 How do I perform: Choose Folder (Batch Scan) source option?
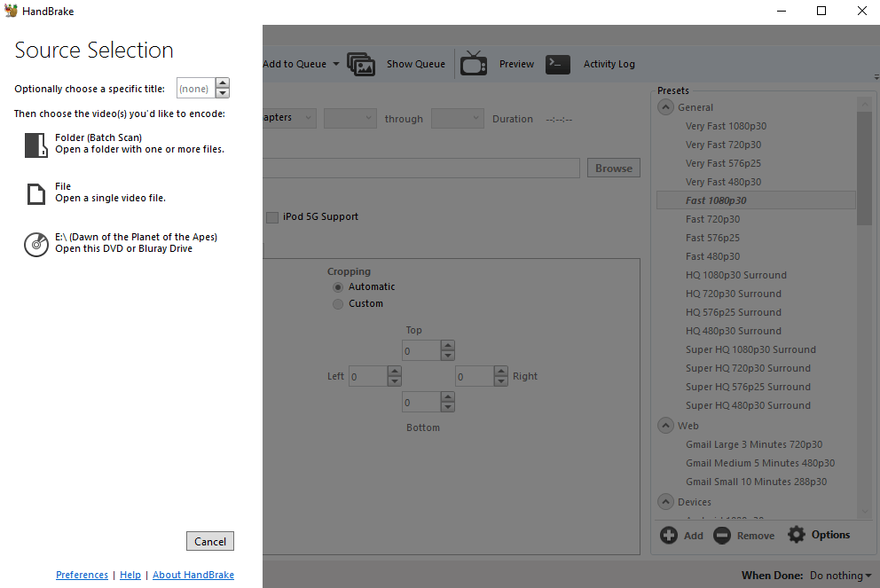click(x=124, y=144)
